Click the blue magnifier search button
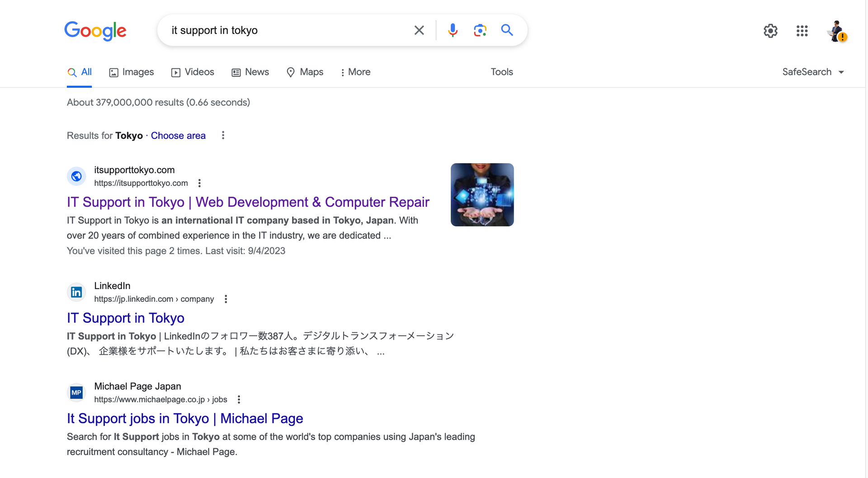Viewport: 868px width, 478px height. [x=507, y=30]
